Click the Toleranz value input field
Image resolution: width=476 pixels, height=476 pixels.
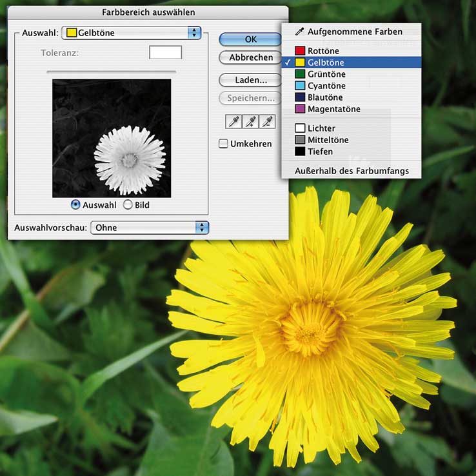[165, 52]
